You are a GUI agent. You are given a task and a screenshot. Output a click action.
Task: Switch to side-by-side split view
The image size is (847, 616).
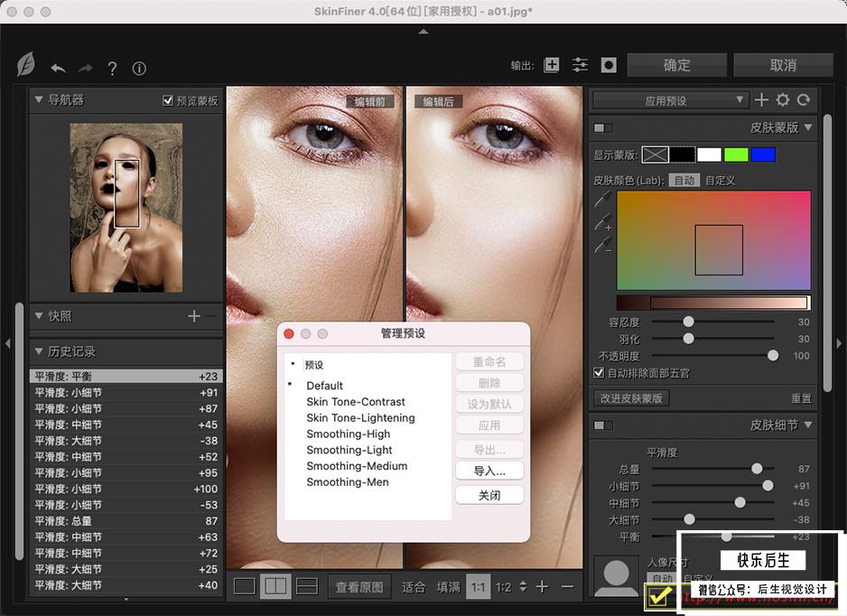[x=275, y=586]
